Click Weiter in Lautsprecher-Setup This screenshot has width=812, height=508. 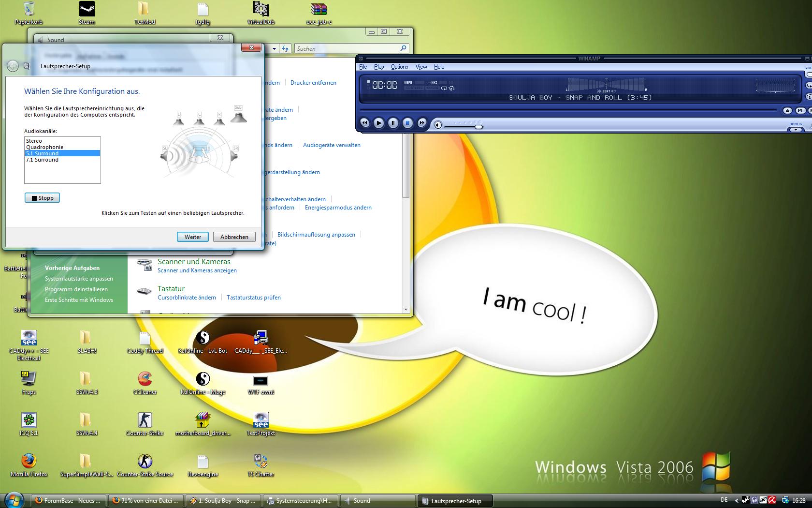[x=192, y=237]
